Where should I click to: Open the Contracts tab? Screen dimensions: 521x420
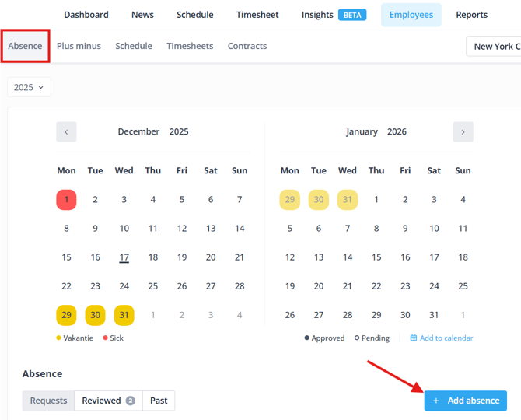(x=247, y=46)
